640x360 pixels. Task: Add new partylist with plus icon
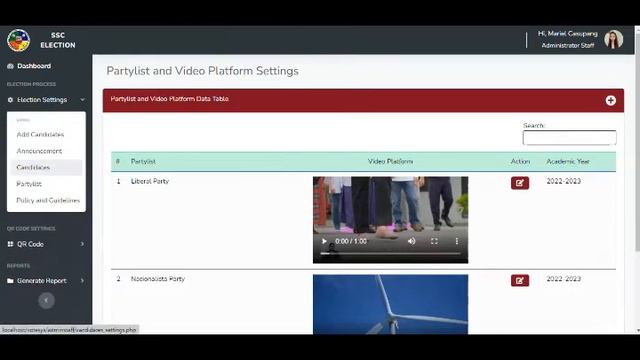(610, 100)
